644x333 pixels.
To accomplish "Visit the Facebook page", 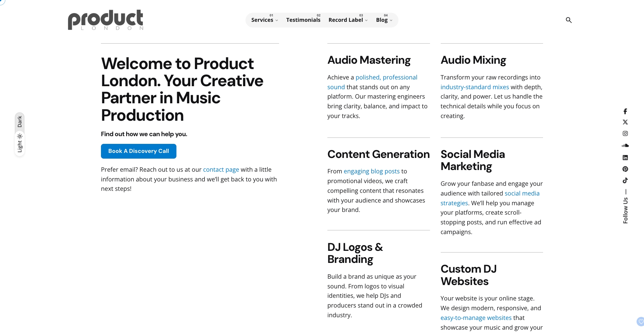I will 625,111.
